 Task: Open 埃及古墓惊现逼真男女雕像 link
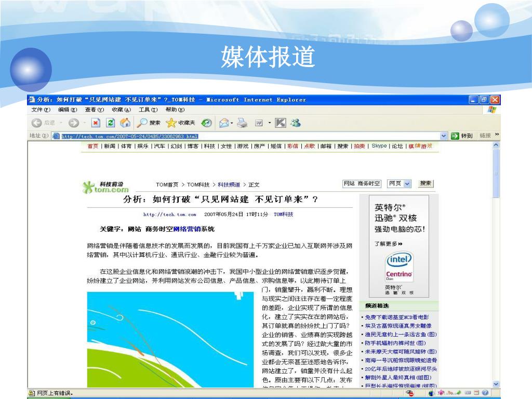point(398,326)
